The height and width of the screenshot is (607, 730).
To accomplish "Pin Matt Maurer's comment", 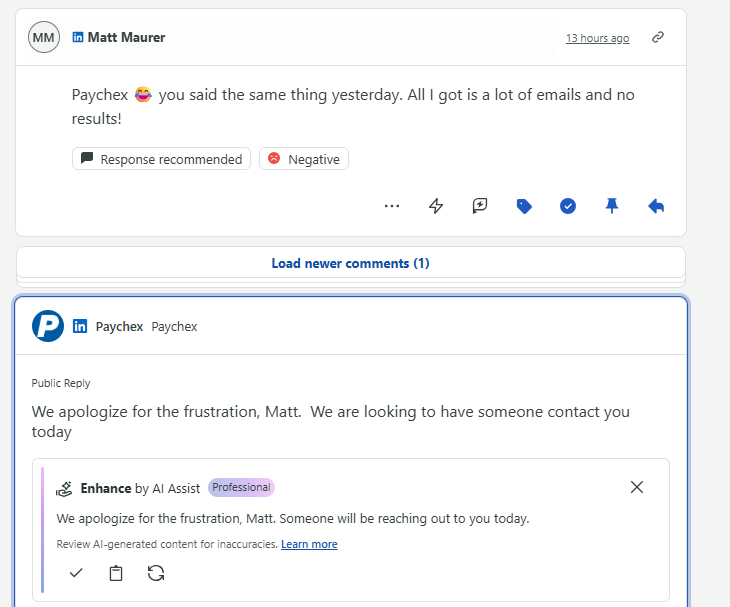I will [x=612, y=206].
